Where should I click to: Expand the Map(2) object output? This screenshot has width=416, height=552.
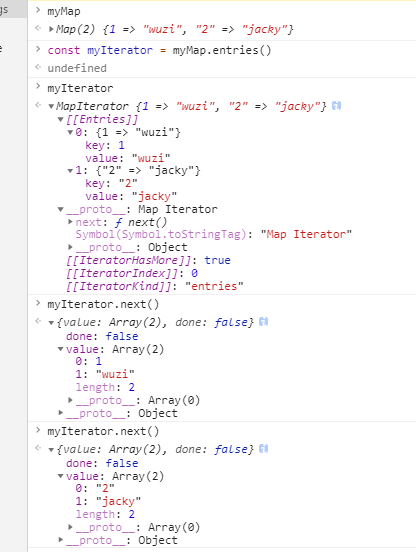[51, 29]
